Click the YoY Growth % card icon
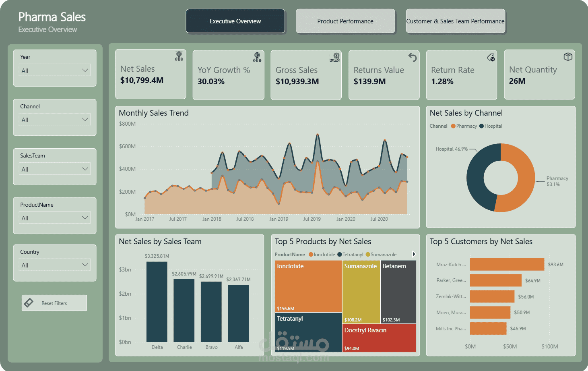The width and height of the screenshot is (588, 371). [257, 57]
